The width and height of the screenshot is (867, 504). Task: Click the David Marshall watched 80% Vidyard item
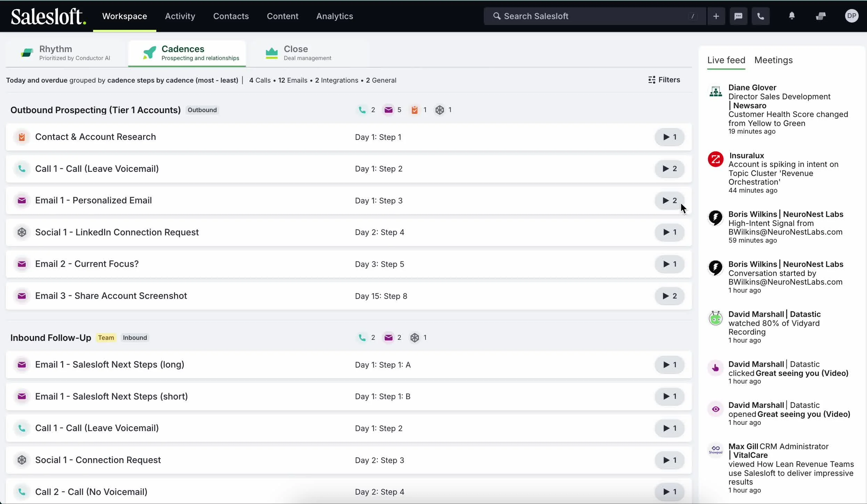(775, 327)
